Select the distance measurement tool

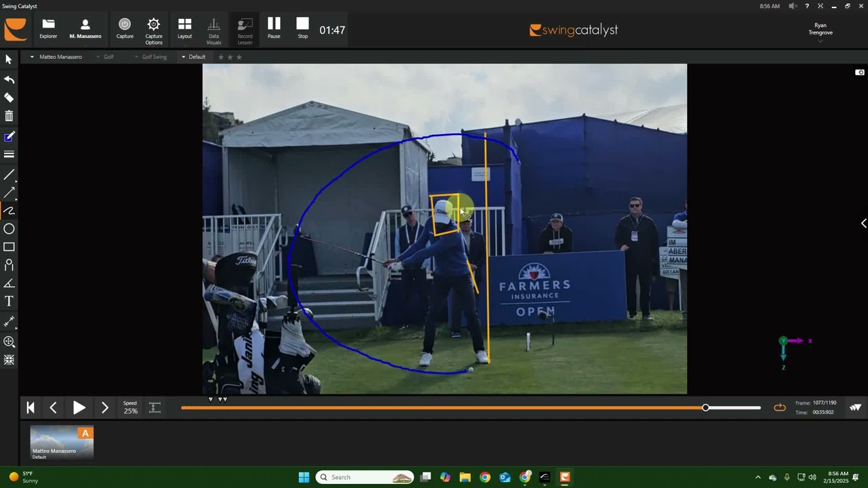[9, 321]
